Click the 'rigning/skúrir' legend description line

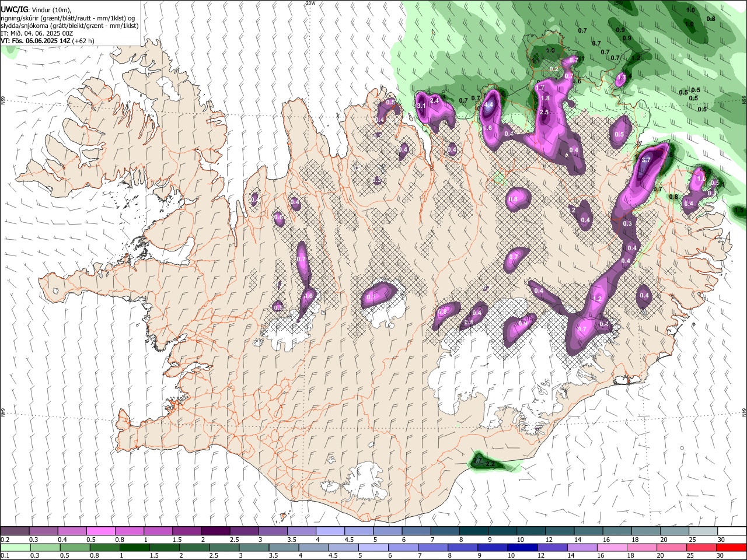point(68,17)
